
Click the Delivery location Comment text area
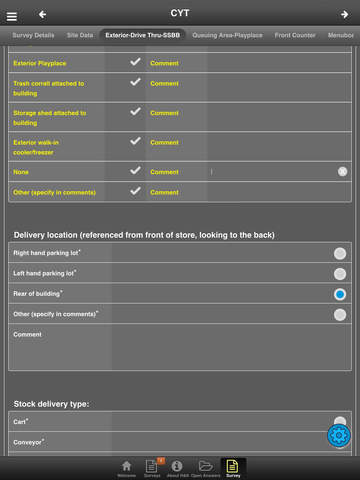[x=180, y=347]
